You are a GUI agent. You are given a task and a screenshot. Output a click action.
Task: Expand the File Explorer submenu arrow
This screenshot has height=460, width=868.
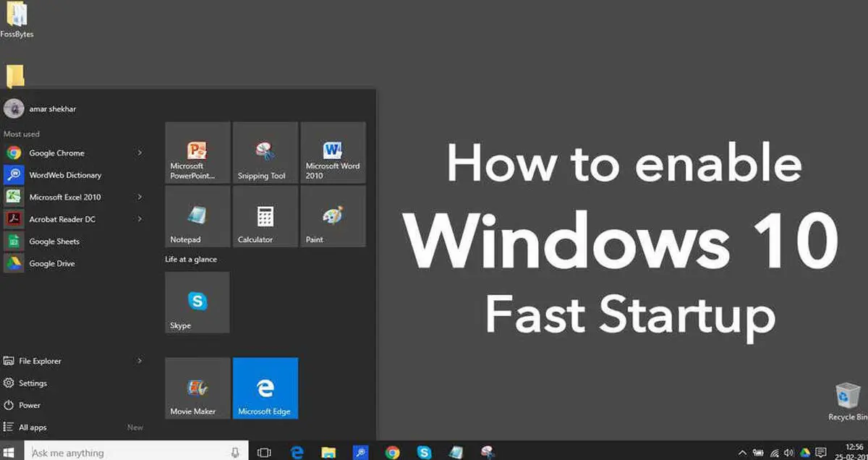click(x=140, y=361)
